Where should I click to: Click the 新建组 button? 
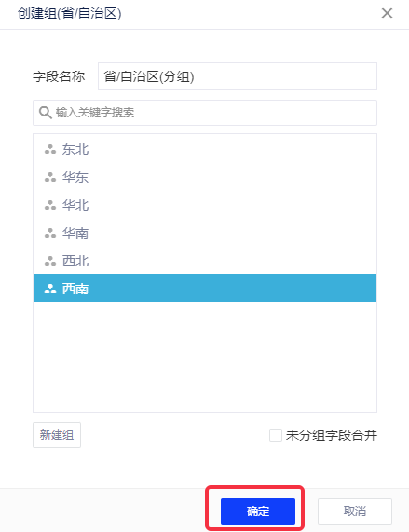click(57, 435)
